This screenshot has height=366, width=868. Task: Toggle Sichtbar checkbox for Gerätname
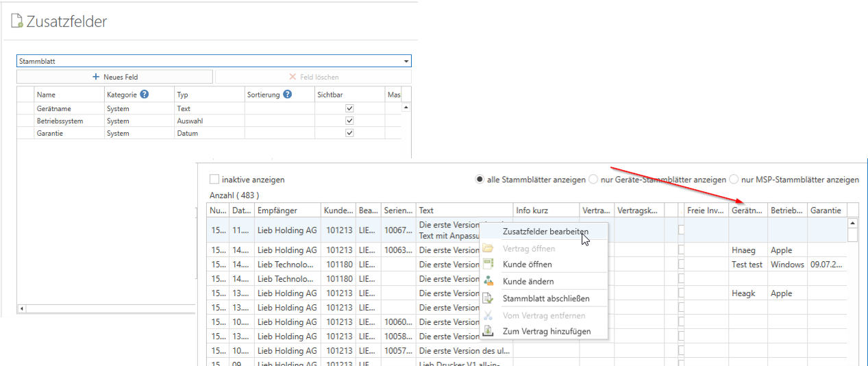pyautogui.click(x=349, y=108)
